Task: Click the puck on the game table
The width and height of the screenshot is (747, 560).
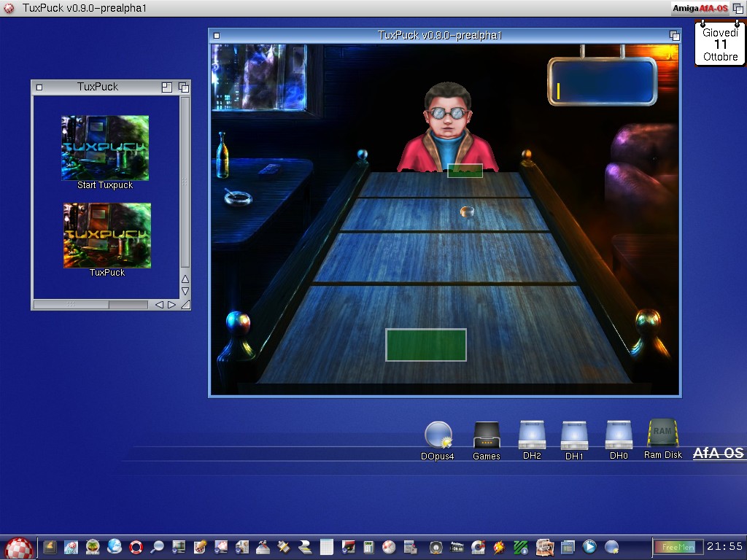Action: (x=468, y=211)
